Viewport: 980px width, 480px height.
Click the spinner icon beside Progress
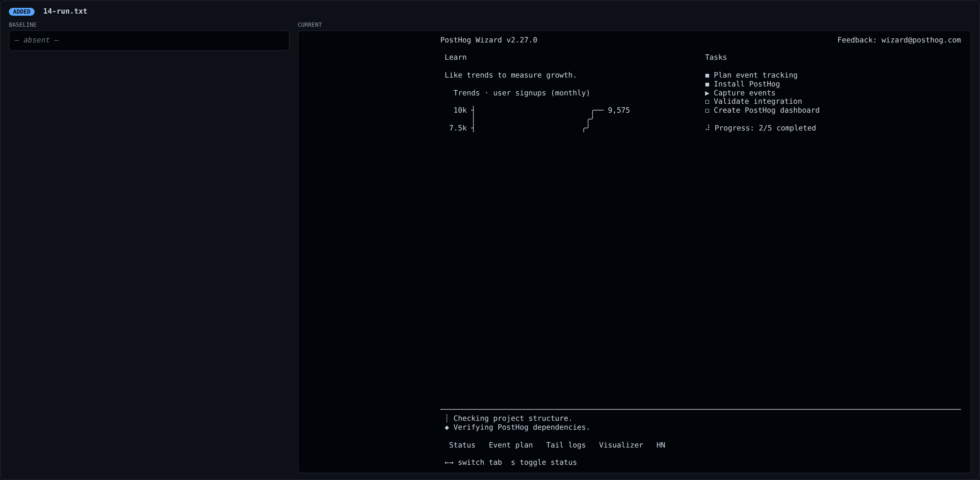click(x=708, y=128)
